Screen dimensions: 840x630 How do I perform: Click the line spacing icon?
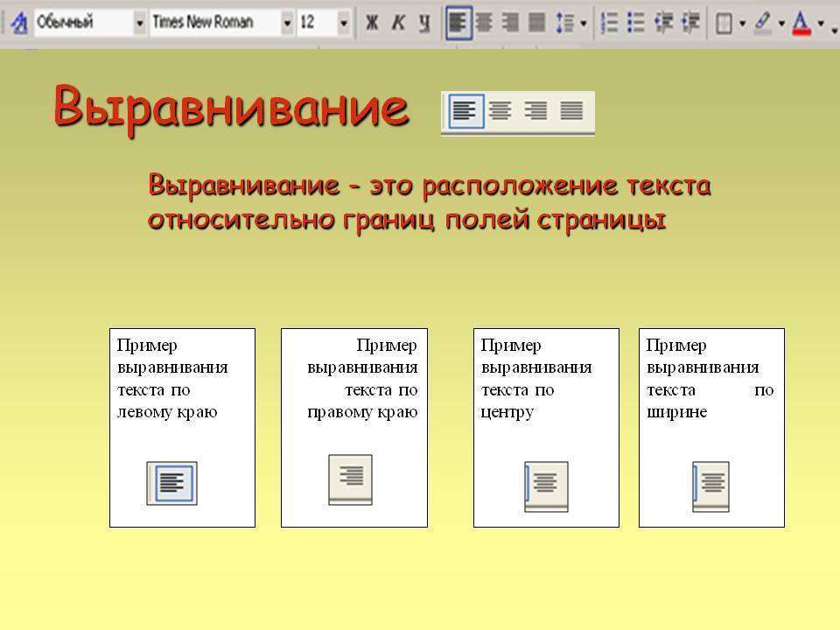[x=564, y=23]
